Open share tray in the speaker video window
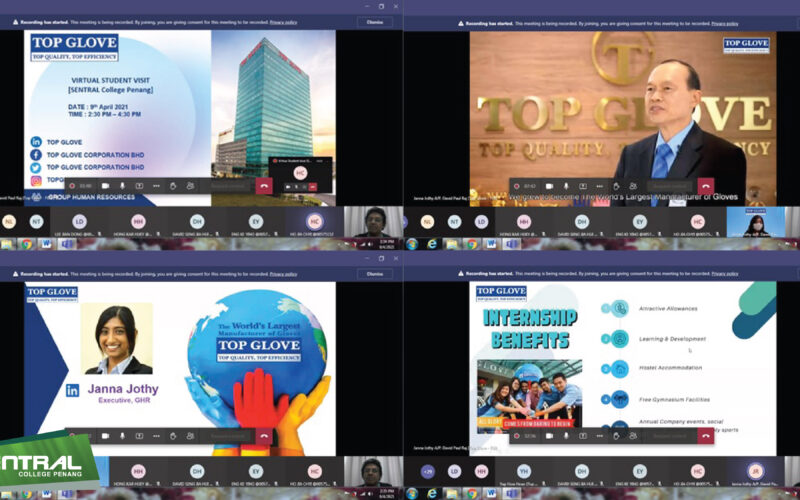The width and height of the screenshot is (800, 500). point(583,186)
